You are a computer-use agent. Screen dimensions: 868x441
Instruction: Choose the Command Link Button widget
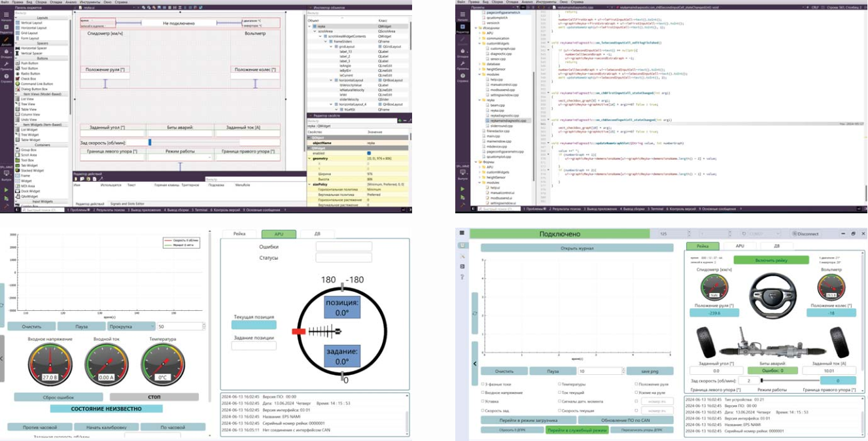[x=37, y=84]
